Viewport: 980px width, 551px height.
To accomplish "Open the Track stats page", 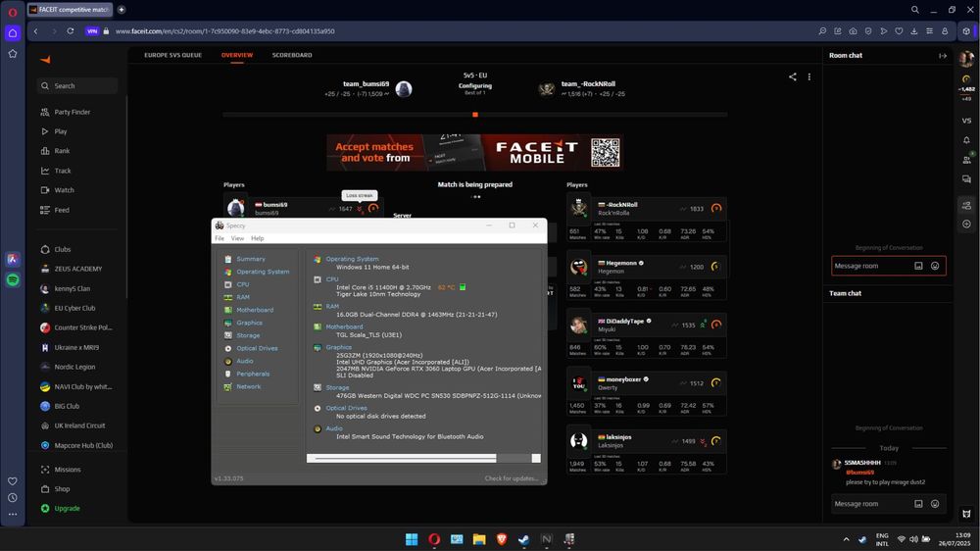I will tap(62, 171).
